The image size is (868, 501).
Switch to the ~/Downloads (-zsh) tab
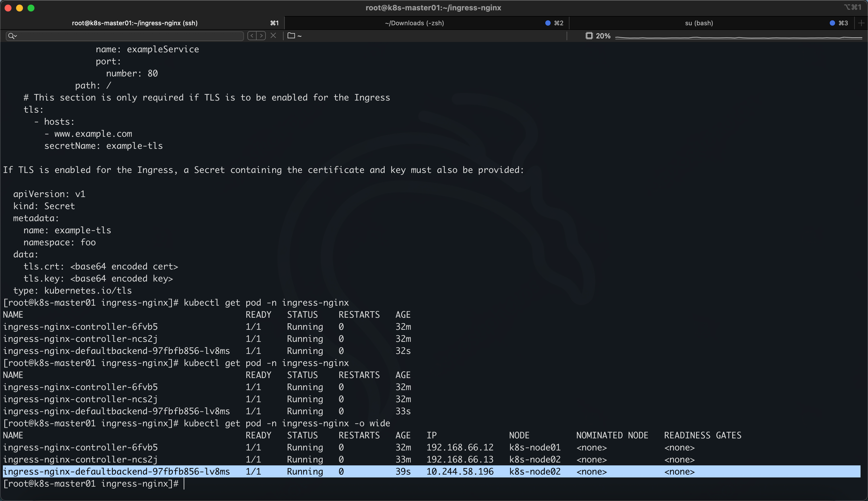click(x=414, y=23)
